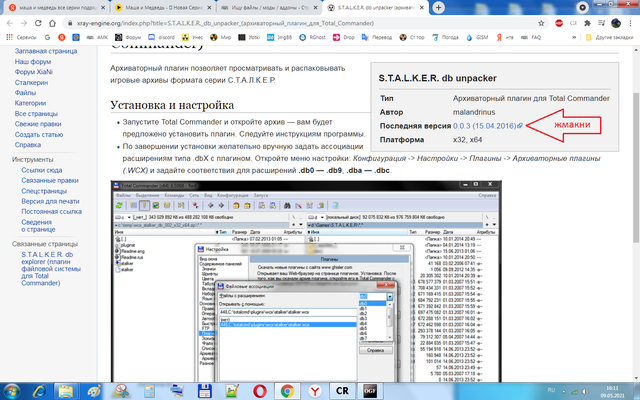Reload the current page
This screenshot has height=400, width=640.
[x=38, y=23]
